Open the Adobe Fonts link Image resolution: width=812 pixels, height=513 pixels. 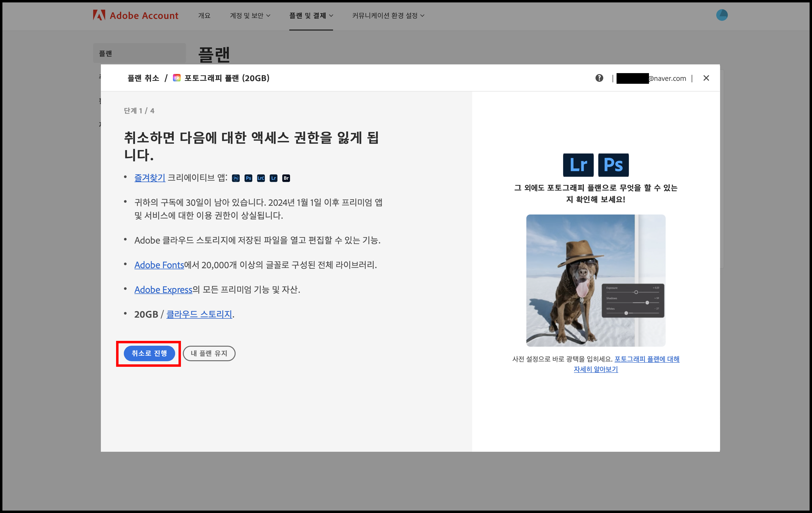(x=159, y=265)
